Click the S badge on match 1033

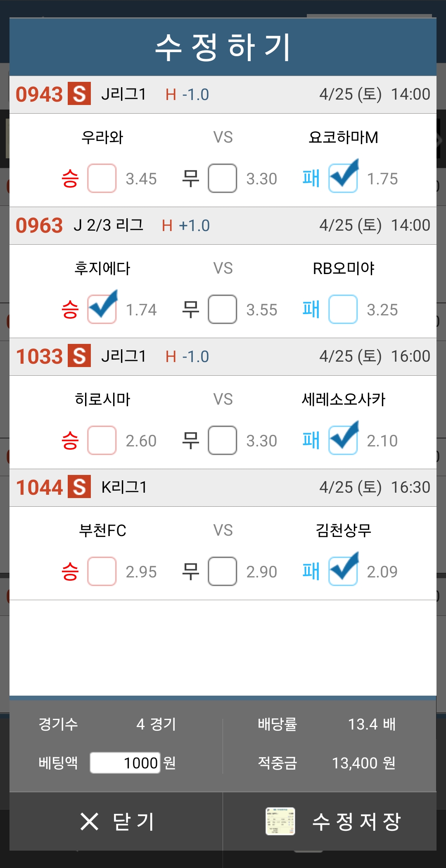[79, 356]
